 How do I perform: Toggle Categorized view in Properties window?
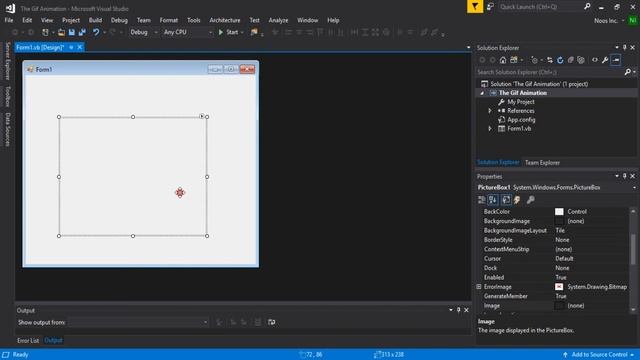click(482, 200)
